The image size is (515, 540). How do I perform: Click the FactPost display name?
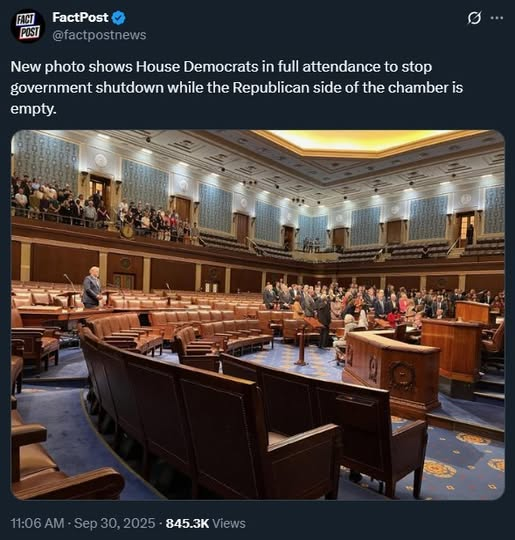point(80,18)
